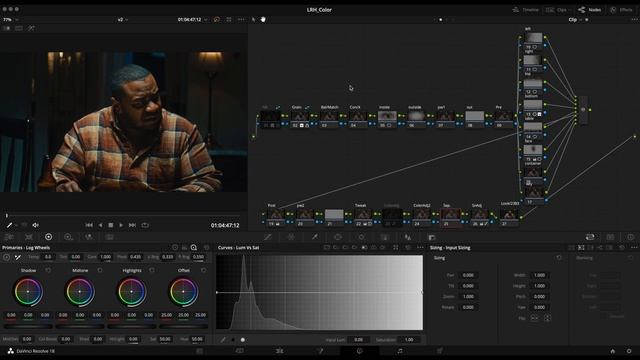This screenshot has height=360, width=640.
Task: Open the Clip node graph mode dropdown
Action: point(575,19)
